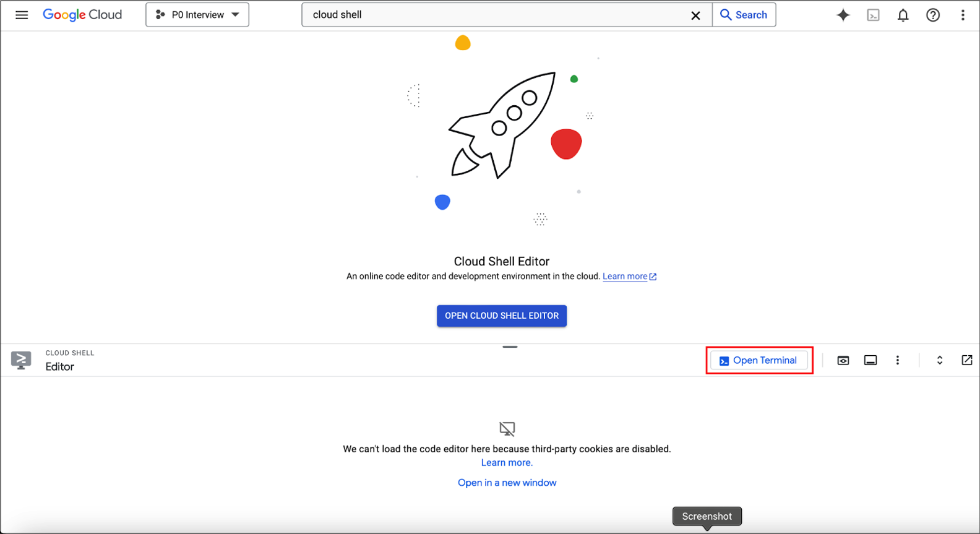Follow the Learn more editor link
Viewport: 980px width, 534px height.
pos(625,277)
